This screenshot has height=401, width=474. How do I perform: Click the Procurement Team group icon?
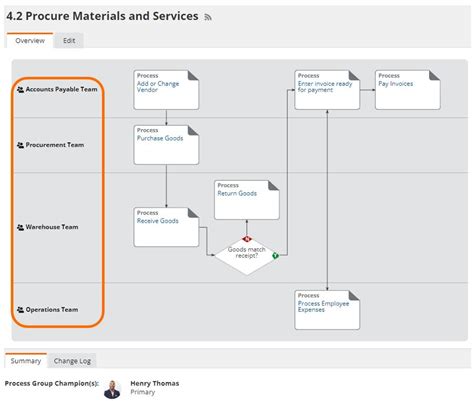(x=20, y=145)
